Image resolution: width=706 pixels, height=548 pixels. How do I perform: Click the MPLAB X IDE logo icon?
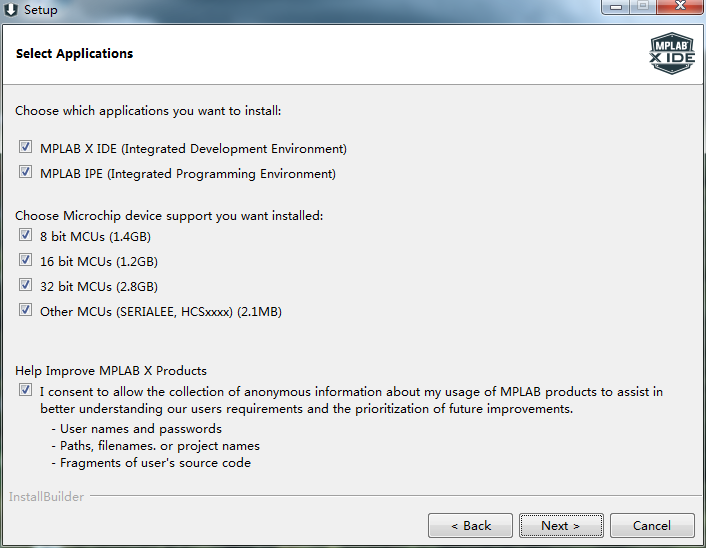(x=672, y=53)
